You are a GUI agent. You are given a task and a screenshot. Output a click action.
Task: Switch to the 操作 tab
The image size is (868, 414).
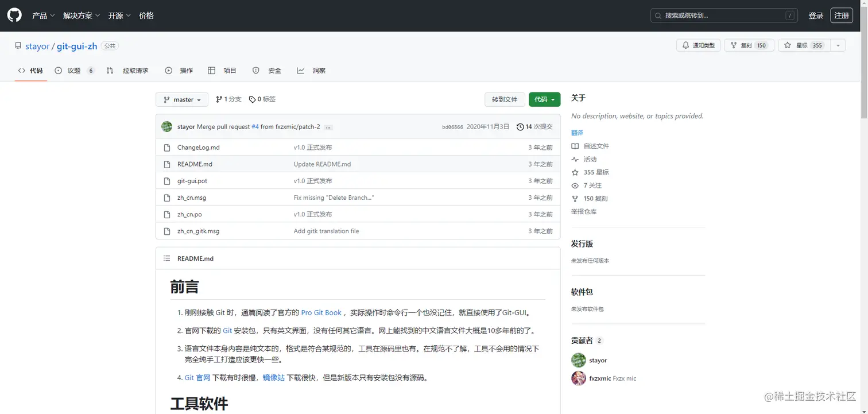coord(179,71)
